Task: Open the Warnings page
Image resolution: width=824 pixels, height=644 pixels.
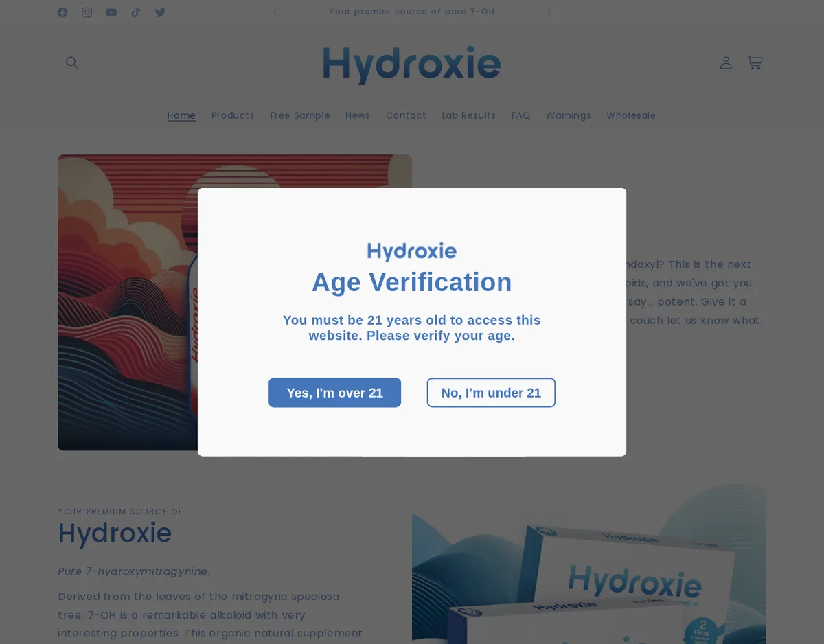Action: pyautogui.click(x=568, y=115)
